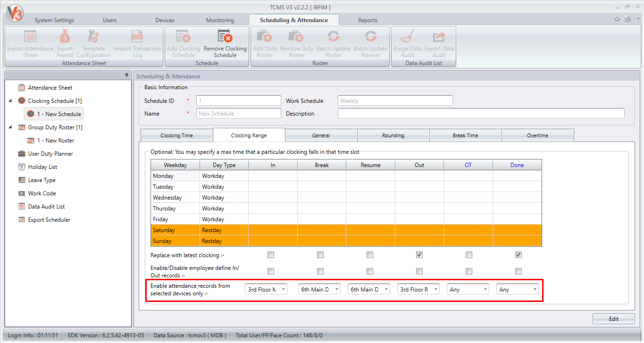Click the Export Data Audit icon
The width and height of the screenshot is (644, 343).
[439, 37]
